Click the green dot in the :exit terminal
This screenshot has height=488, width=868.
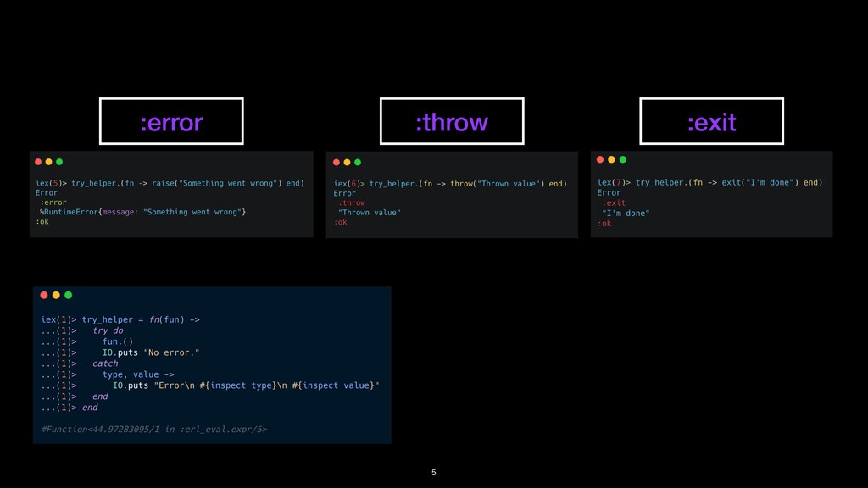coord(623,159)
